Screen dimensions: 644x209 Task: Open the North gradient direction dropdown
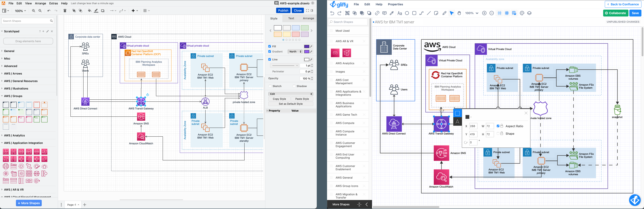coord(295,51)
